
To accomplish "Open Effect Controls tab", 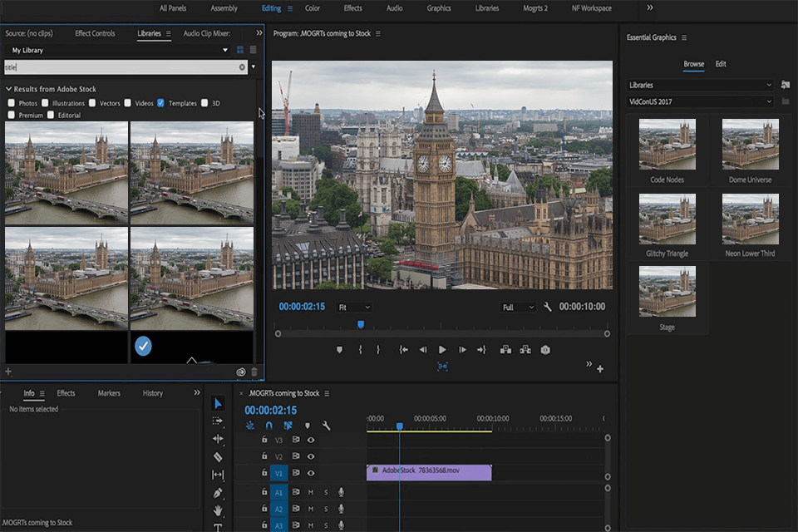I will 95,33.
